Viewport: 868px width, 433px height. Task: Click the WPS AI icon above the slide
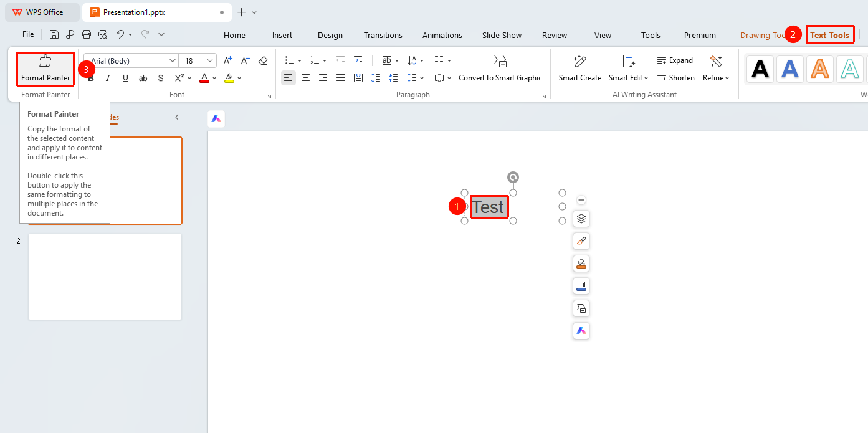pos(216,119)
